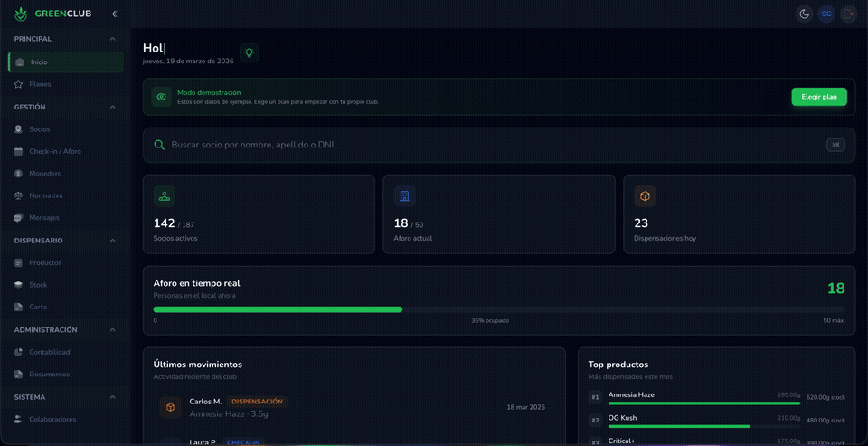Click the date jueves, 19 de marzo de 2026
This screenshot has width=868, height=446.
click(188, 62)
